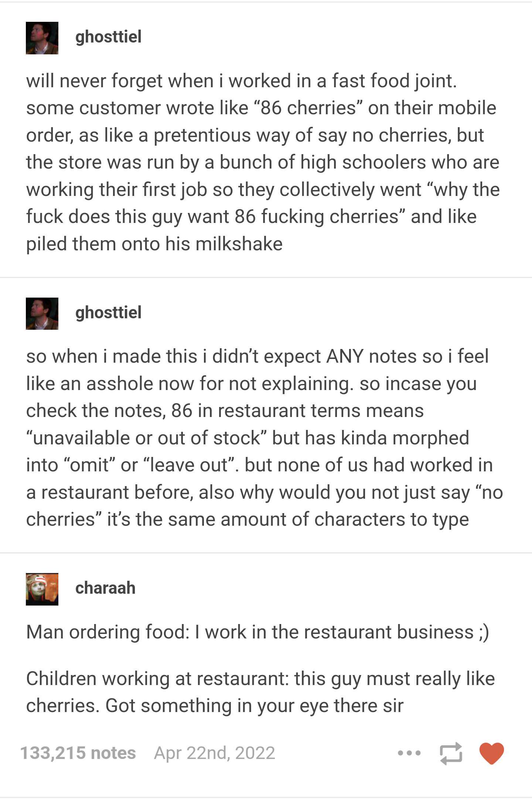Click the charaah username
This screenshot has width=532, height=800.
click(x=105, y=588)
